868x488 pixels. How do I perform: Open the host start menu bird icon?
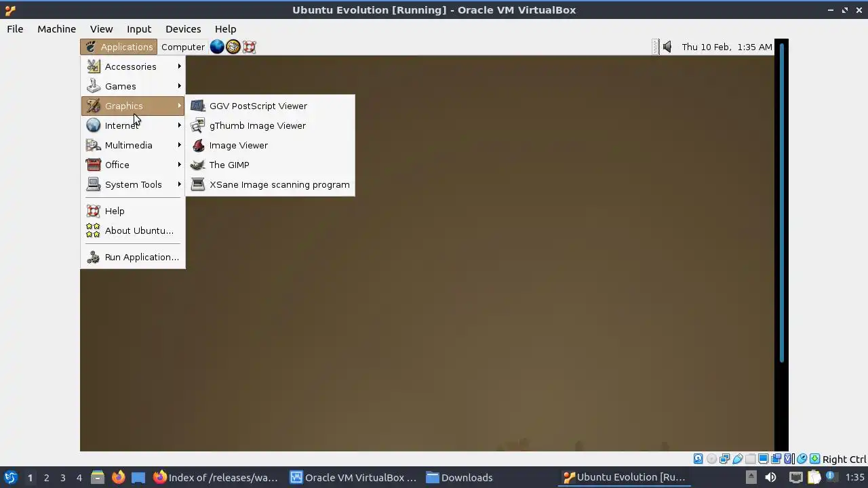coord(10,477)
